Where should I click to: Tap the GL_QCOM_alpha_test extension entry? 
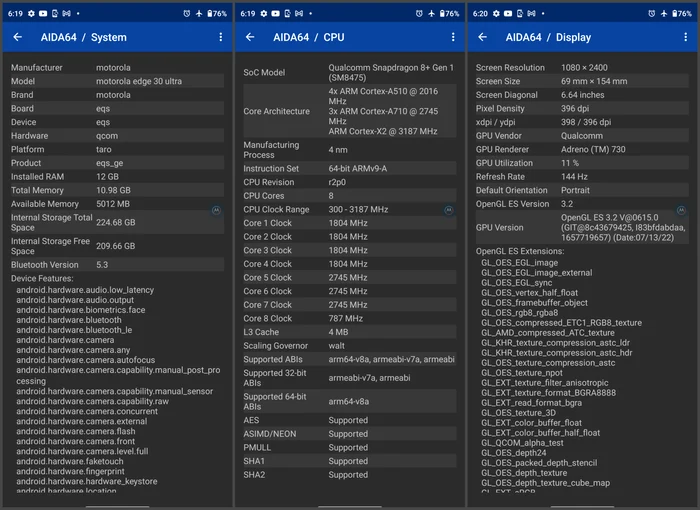click(x=522, y=443)
